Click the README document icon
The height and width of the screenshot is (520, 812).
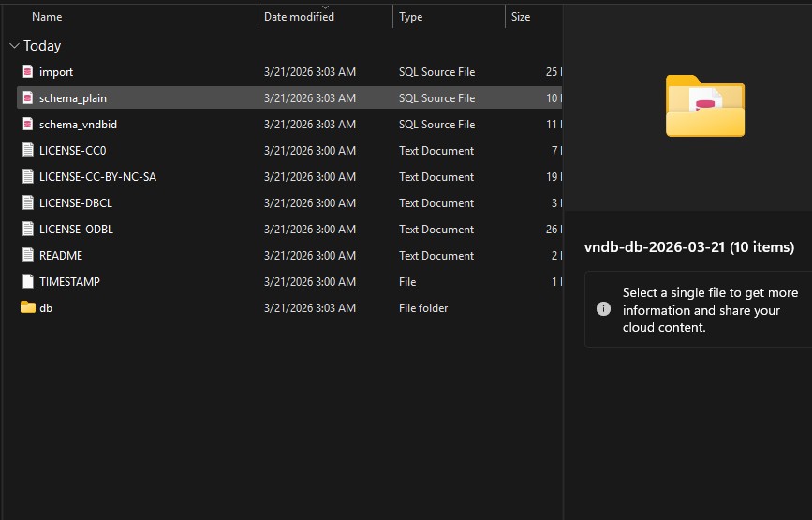click(28, 256)
